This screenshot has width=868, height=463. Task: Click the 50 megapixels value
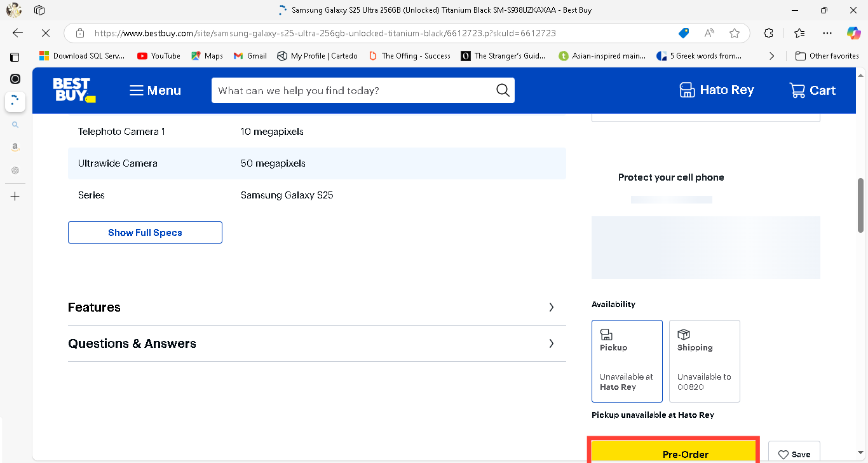pos(273,163)
